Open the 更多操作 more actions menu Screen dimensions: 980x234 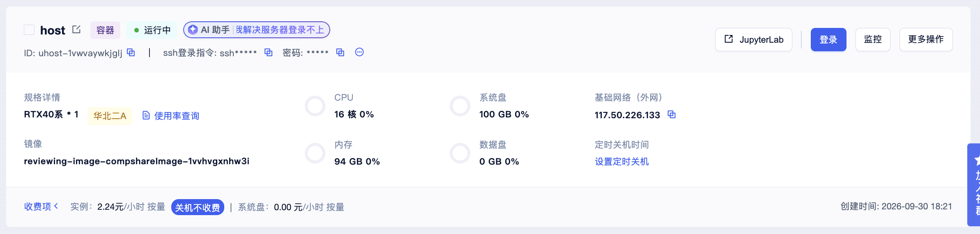(x=926, y=39)
